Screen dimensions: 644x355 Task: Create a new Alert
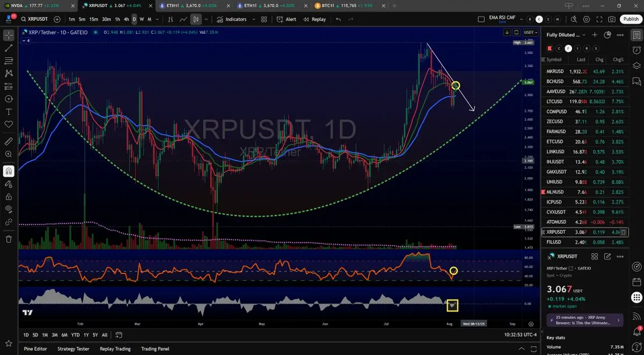(x=286, y=19)
